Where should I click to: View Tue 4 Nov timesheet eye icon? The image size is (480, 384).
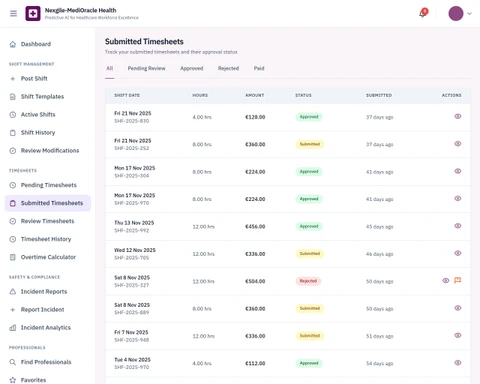458,363
